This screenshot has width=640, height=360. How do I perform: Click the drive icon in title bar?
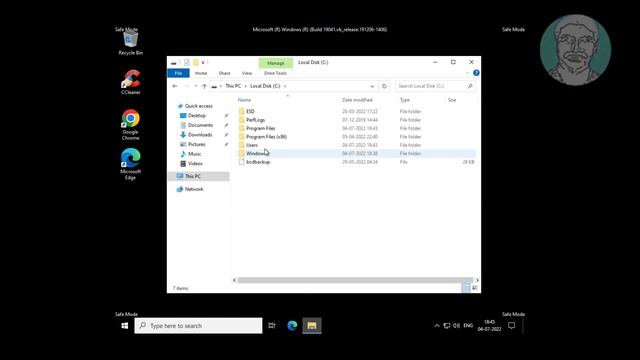(x=173, y=63)
